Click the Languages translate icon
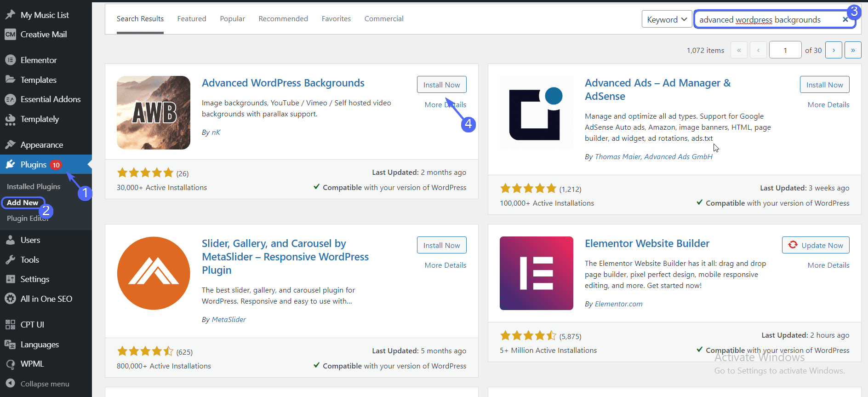868x397 pixels. pos(10,345)
